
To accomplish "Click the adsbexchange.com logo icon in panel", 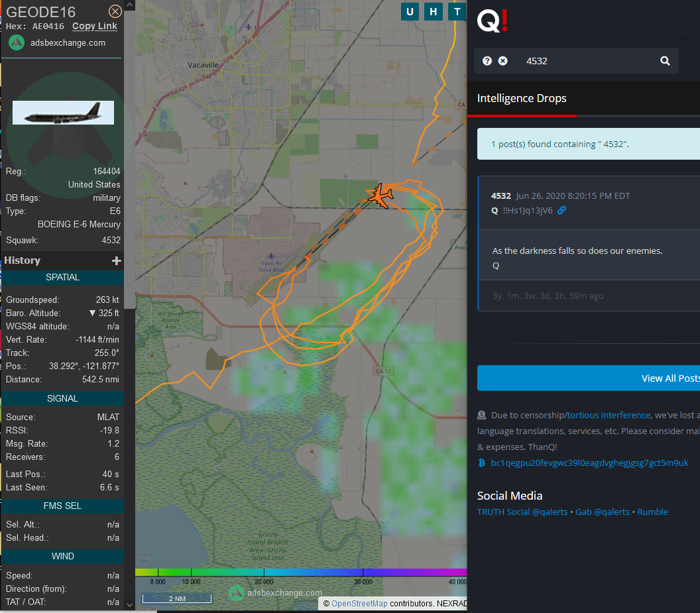I will (17, 43).
